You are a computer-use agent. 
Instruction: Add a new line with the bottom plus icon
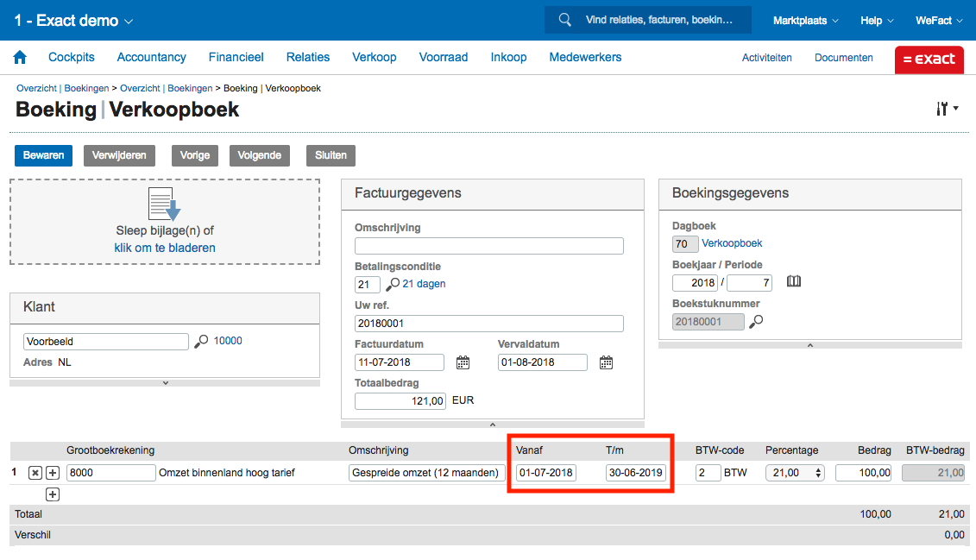[x=52, y=494]
